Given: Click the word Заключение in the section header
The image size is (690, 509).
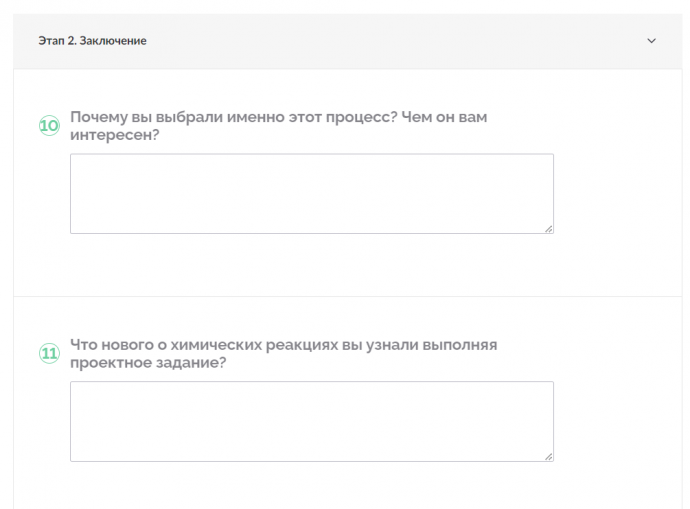Looking at the screenshot, I should (x=113, y=41).
